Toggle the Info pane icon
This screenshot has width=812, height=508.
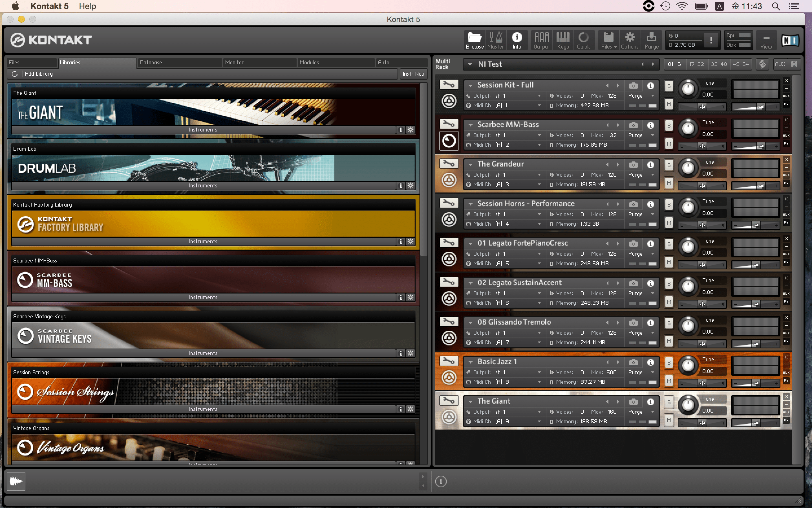click(x=517, y=40)
